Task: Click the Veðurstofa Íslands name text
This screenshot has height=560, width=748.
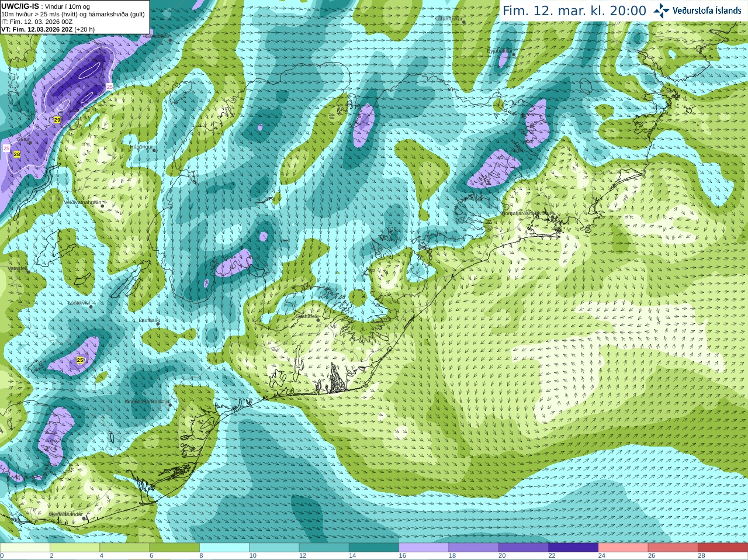Action: click(x=707, y=11)
